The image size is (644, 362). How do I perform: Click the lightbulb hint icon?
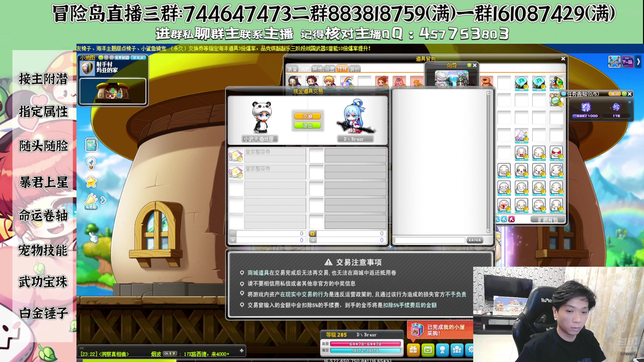(x=91, y=163)
